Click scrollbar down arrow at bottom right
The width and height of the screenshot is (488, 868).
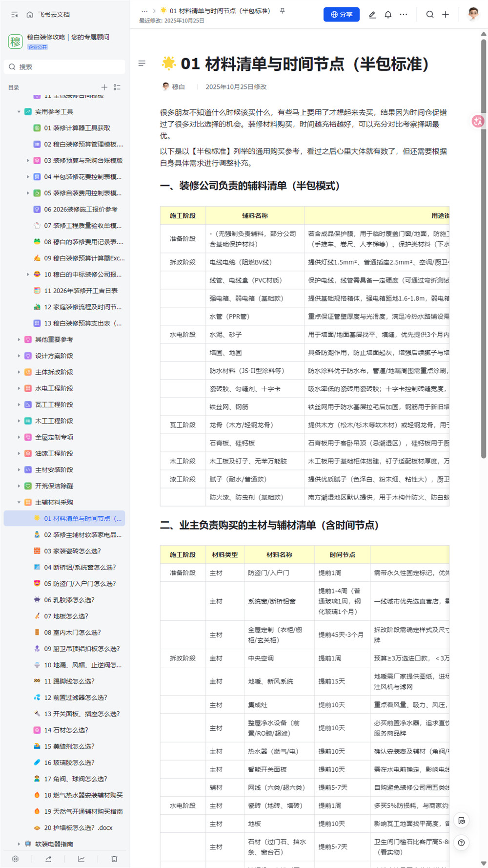pos(484,864)
